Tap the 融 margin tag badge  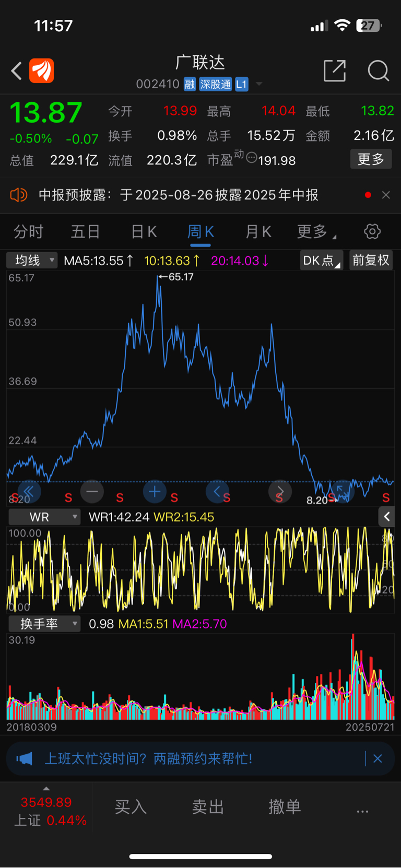click(190, 84)
